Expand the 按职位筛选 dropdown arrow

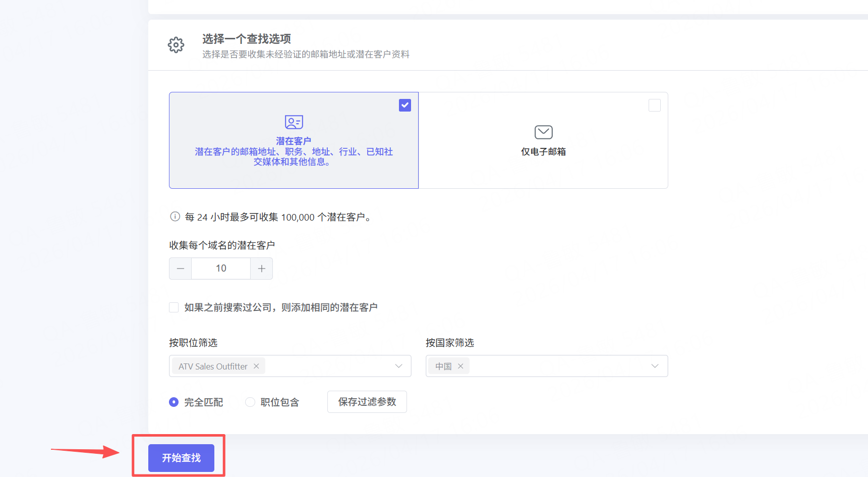click(398, 366)
